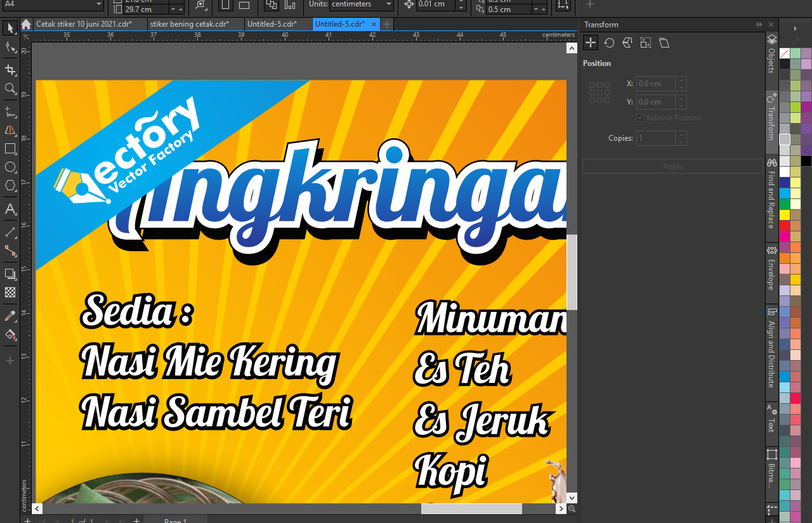Open the Welcome Screen home tab
Viewport: 812px width, 523px height.
(x=26, y=24)
